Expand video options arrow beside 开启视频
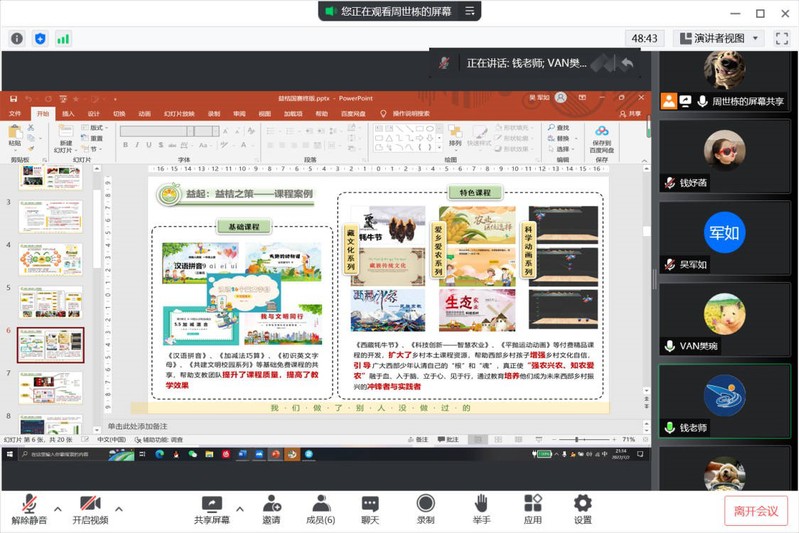Image resolution: width=799 pixels, height=533 pixels. [118, 503]
